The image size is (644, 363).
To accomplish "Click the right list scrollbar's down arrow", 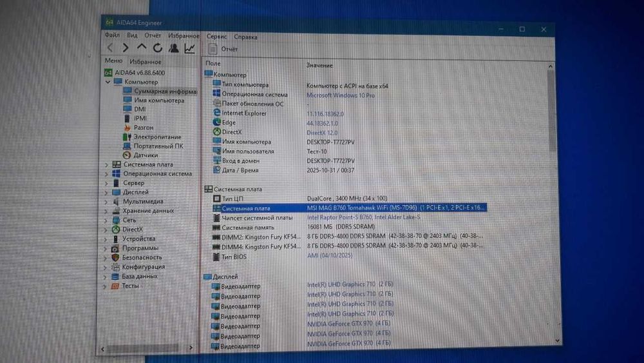I will pyautogui.click(x=557, y=340).
